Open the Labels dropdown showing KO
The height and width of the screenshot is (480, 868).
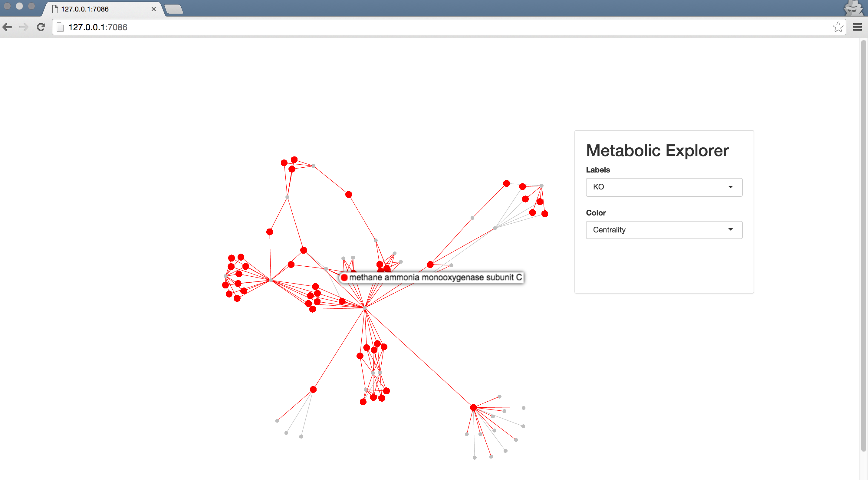coord(663,187)
